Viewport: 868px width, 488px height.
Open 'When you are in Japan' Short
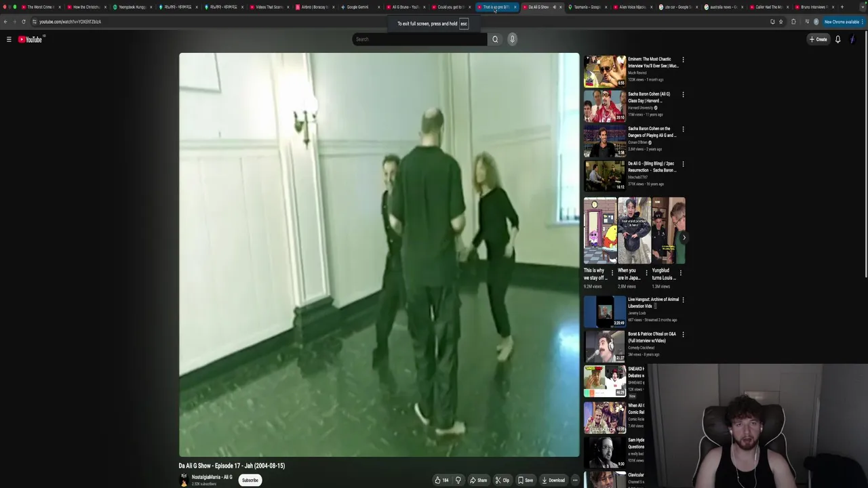634,230
